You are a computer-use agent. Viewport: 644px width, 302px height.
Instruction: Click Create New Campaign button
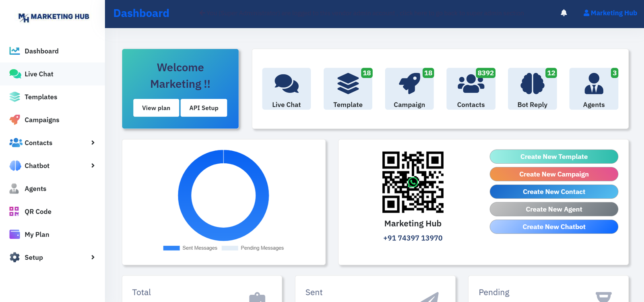(x=554, y=174)
